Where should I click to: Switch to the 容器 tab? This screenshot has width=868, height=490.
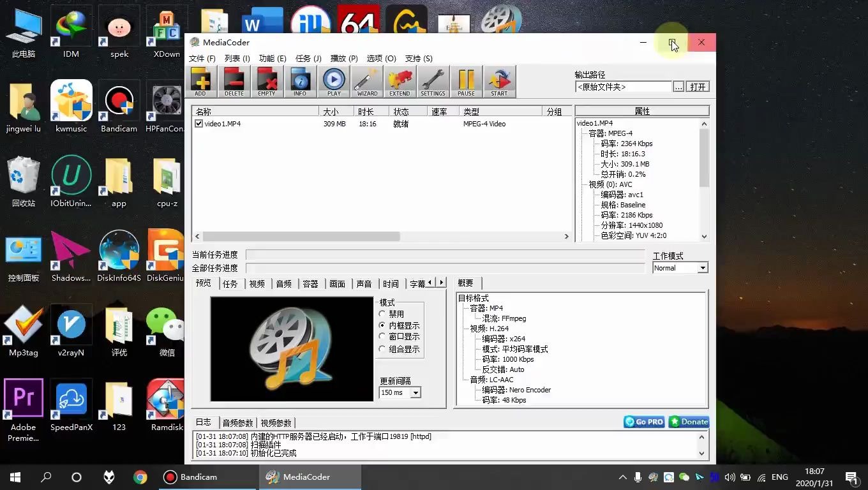pyautogui.click(x=311, y=284)
